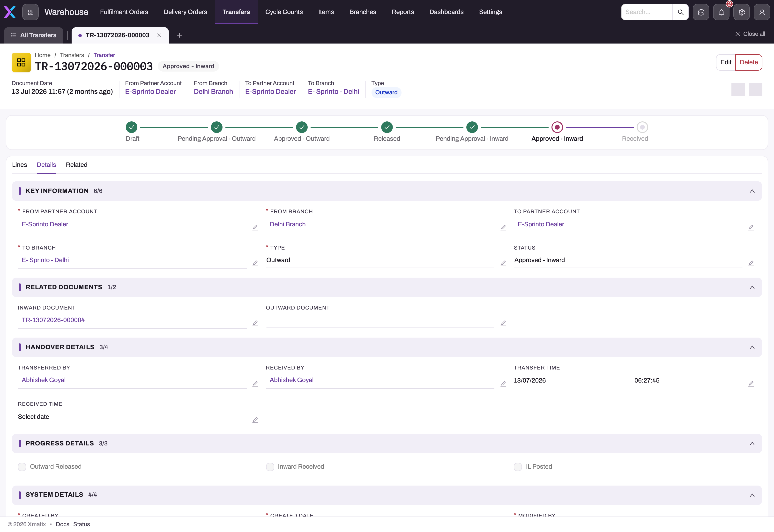Toggle the Inward Received checkbox
This screenshot has width=774, height=532.
tap(270, 467)
